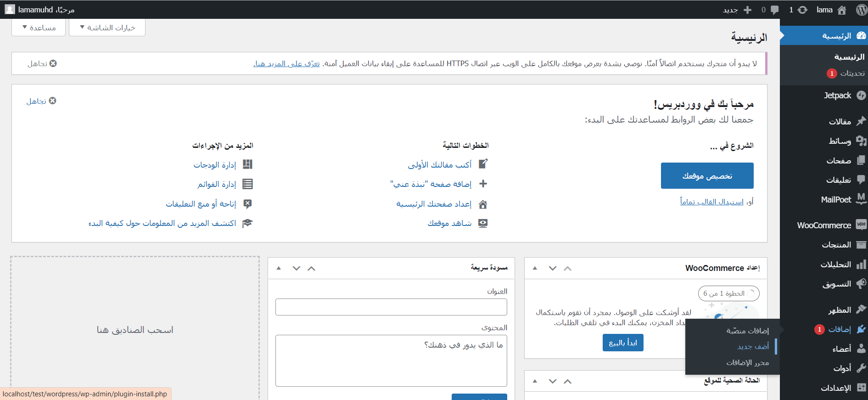Click the Media icon in sidebar
The width and height of the screenshot is (868, 400).
pos(861,141)
